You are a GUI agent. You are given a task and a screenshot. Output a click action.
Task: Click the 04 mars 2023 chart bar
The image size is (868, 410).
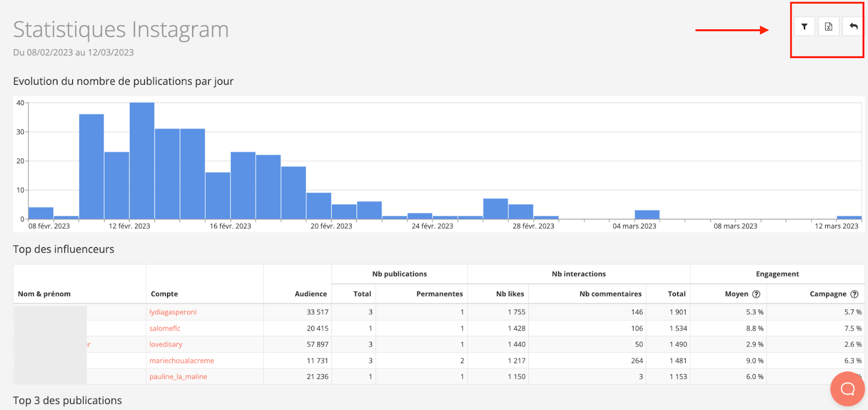tap(647, 215)
